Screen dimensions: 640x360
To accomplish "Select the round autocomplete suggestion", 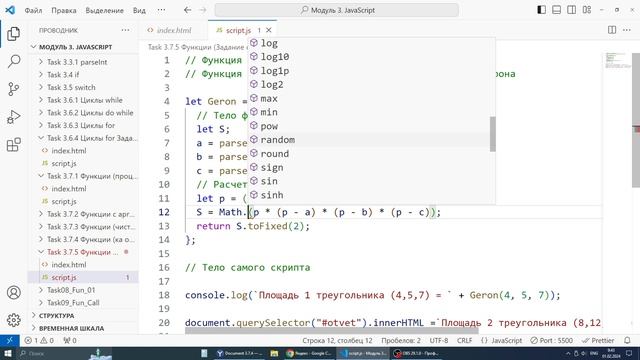I will pyautogui.click(x=369, y=153).
